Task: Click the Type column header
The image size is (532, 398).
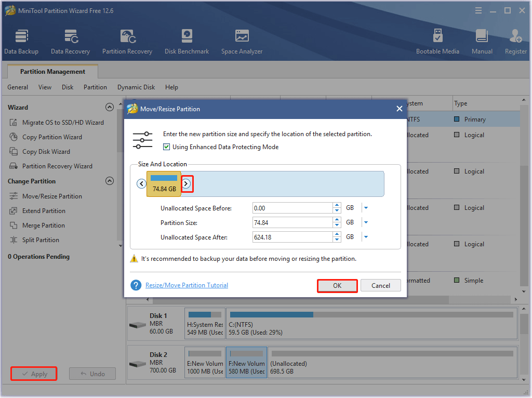Action: (x=486, y=103)
